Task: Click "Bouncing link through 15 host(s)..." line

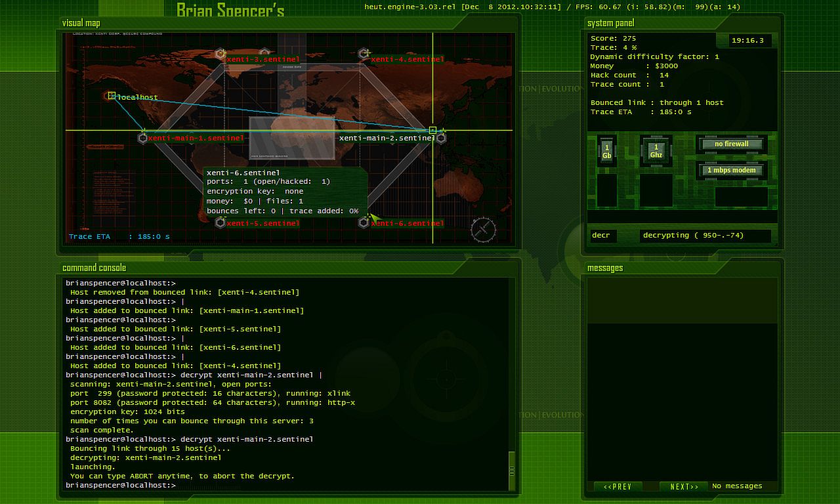Action: point(150,449)
